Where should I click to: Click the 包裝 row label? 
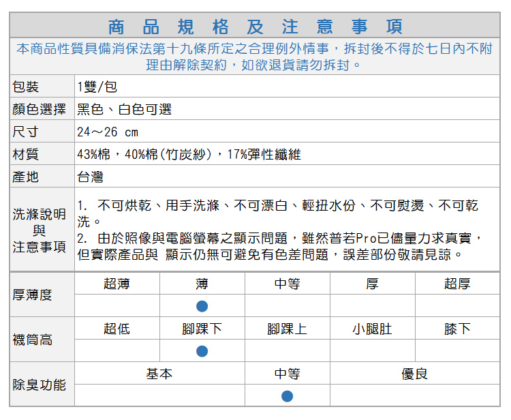(x=26, y=87)
